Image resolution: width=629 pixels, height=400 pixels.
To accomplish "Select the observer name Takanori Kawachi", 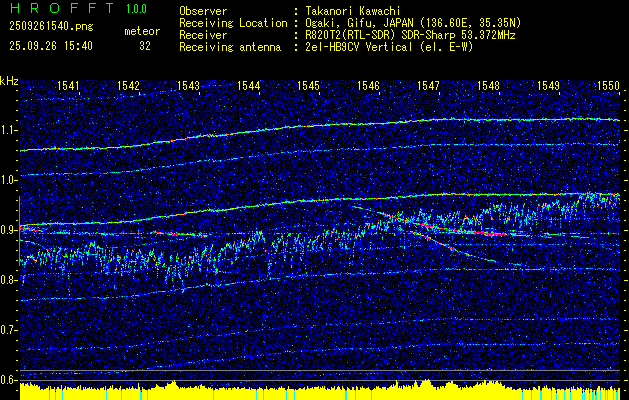I will point(354,11).
